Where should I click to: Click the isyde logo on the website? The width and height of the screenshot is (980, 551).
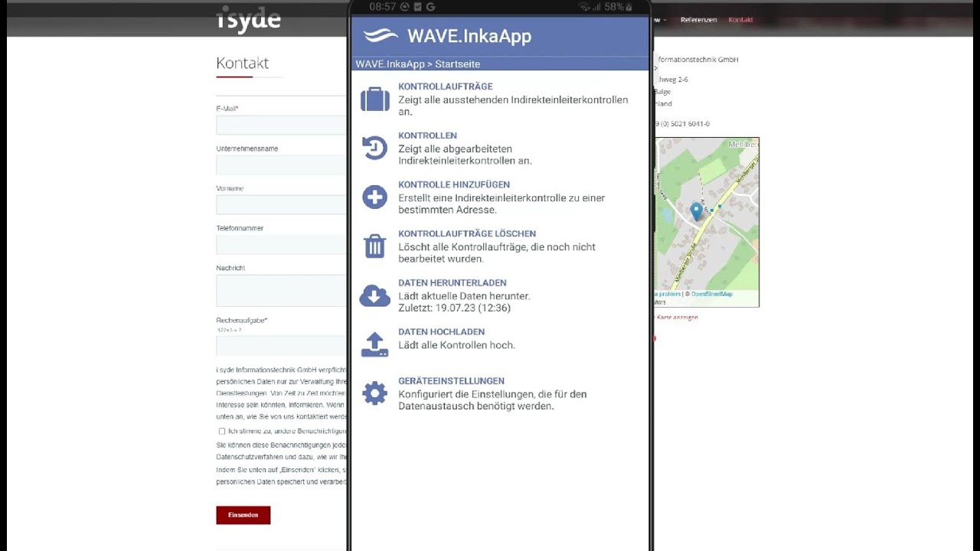(248, 20)
